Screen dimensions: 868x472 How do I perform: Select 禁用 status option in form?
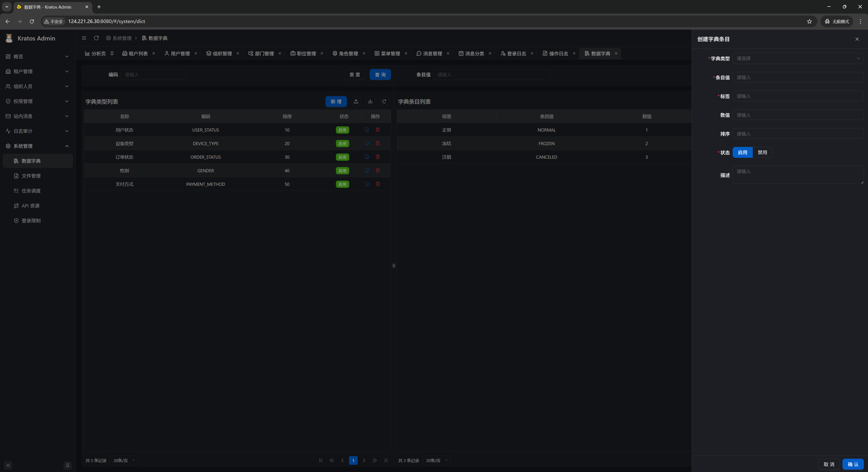pyautogui.click(x=762, y=152)
